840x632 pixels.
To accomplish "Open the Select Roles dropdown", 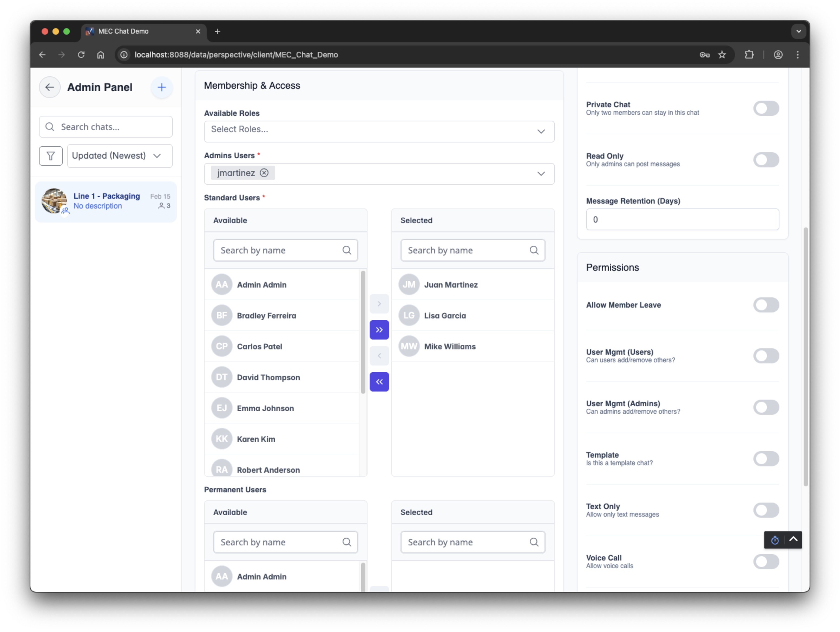I will [379, 132].
